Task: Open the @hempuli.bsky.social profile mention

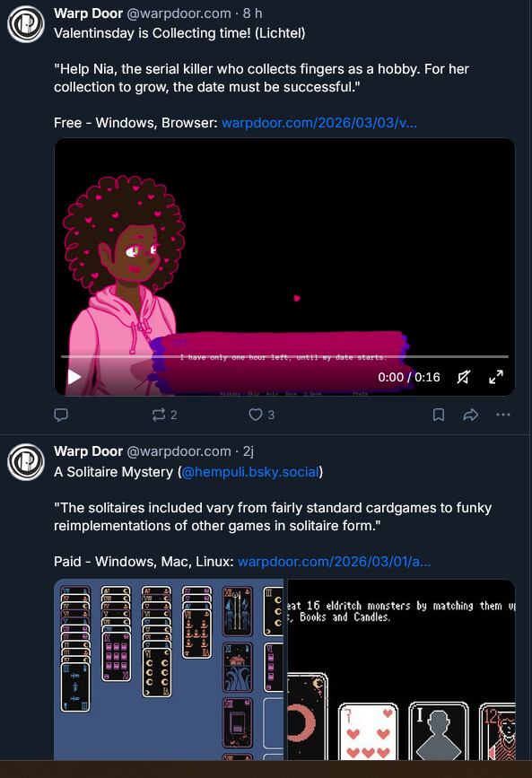Action: point(250,471)
